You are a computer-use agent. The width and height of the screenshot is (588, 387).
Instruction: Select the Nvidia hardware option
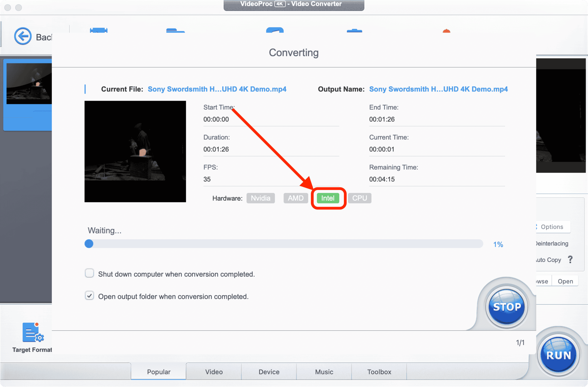(260, 198)
